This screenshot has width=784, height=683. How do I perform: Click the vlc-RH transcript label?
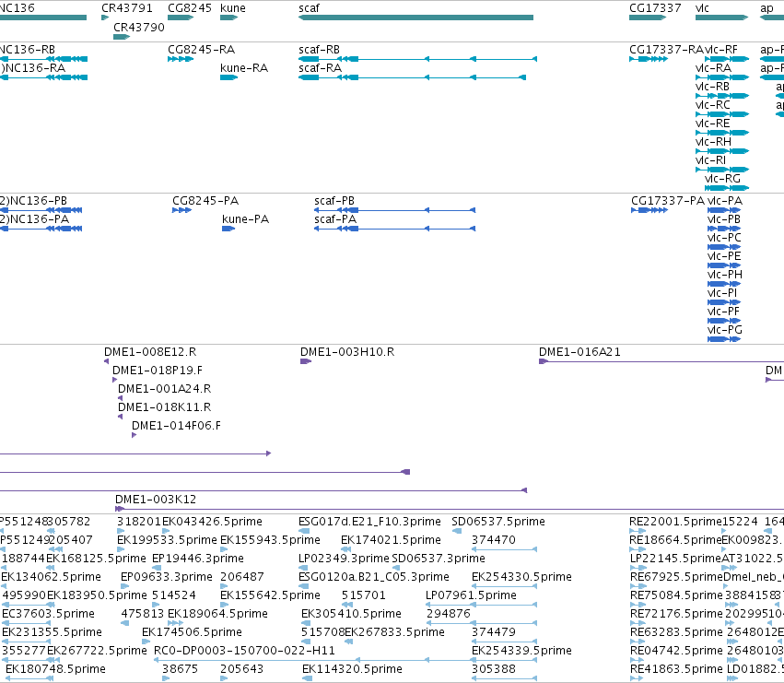click(x=713, y=142)
